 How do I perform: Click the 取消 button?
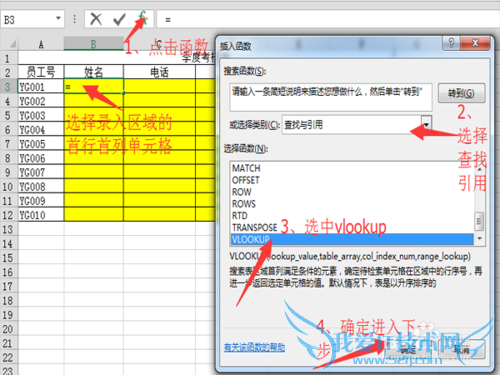462,350
